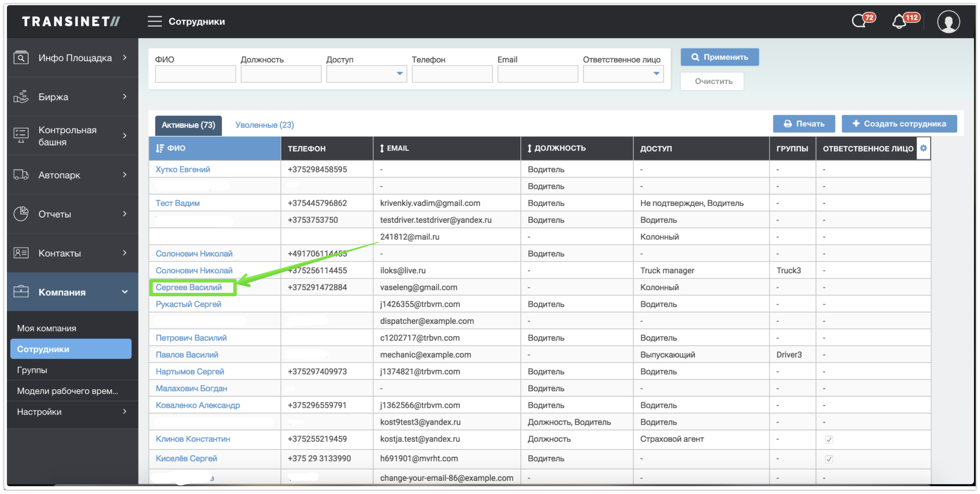The height and width of the screenshot is (494, 980).
Task: Open the user profile avatar
Action: (x=948, y=21)
